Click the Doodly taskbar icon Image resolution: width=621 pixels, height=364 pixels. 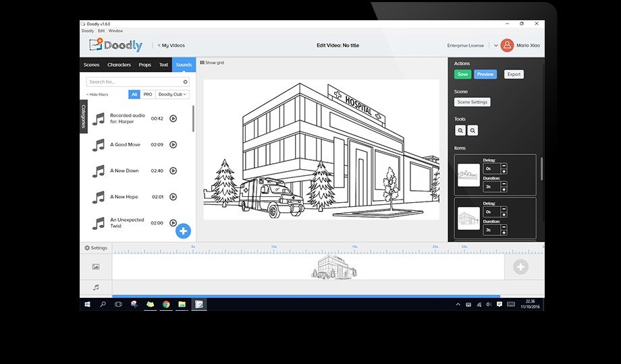click(199, 304)
